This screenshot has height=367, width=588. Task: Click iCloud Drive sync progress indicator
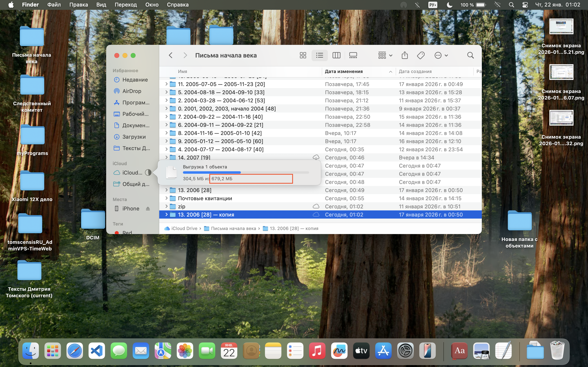click(x=148, y=172)
